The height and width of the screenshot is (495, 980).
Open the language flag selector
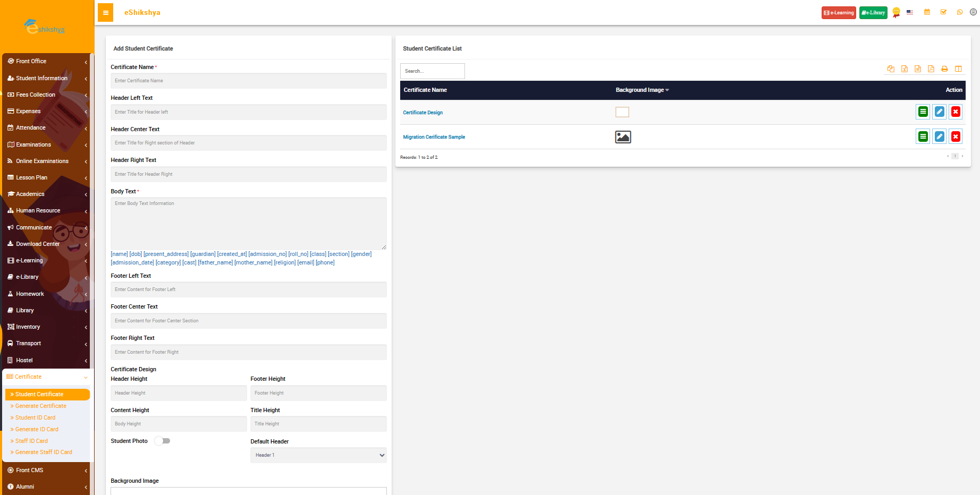point(910,12)
